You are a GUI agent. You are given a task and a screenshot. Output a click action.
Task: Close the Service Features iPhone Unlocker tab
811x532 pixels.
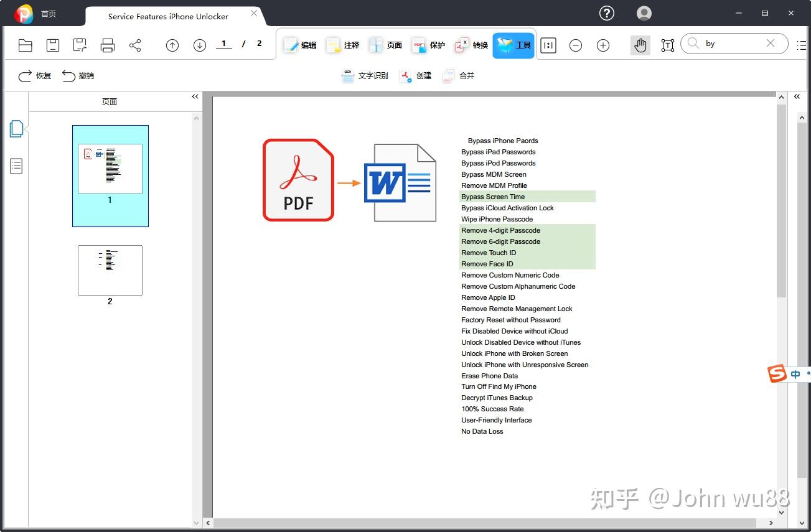click(254, 13)
